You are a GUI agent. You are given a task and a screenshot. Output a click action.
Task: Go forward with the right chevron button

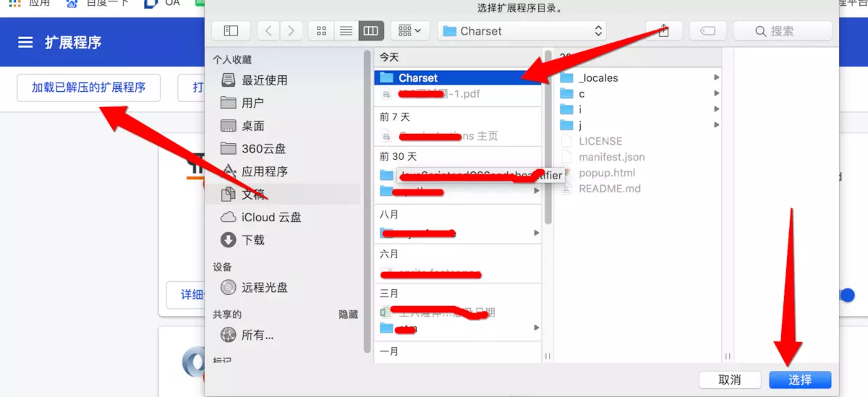coord(291,31)
